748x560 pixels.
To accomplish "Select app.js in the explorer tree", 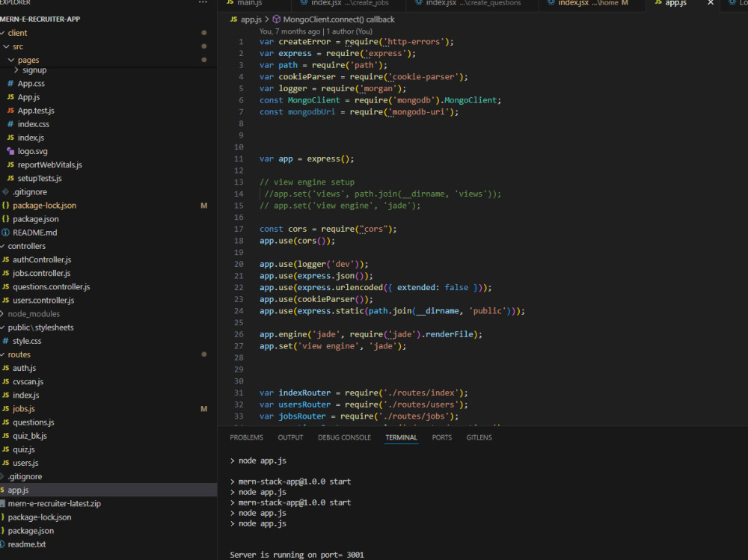I will pos(108,490).
